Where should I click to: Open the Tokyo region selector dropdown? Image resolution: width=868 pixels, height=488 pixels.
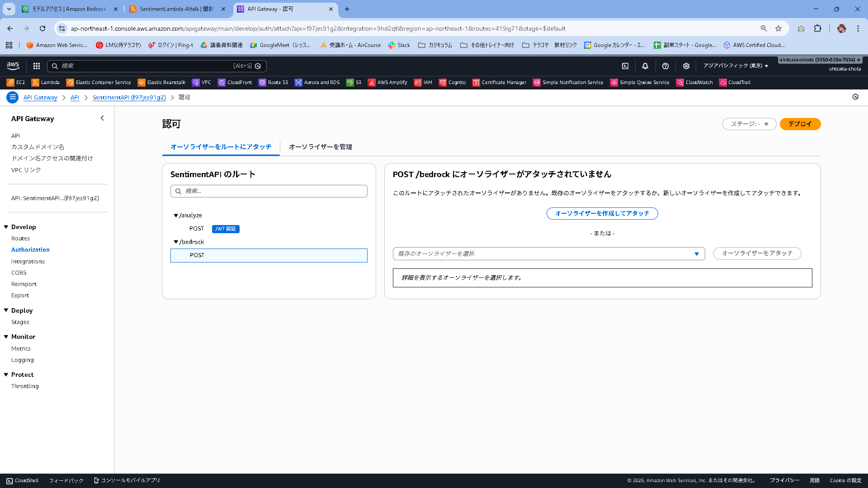[x=736, y=66]
